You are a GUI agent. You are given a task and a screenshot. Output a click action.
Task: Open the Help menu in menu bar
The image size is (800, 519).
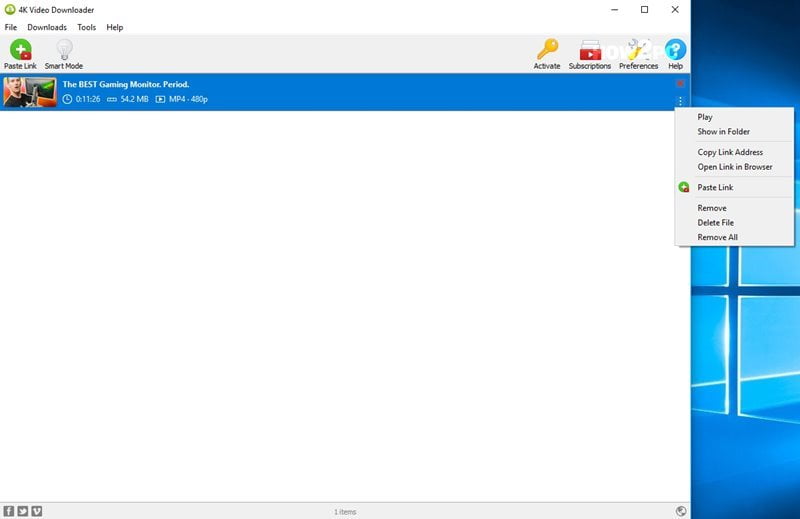[x=115, y=27]
